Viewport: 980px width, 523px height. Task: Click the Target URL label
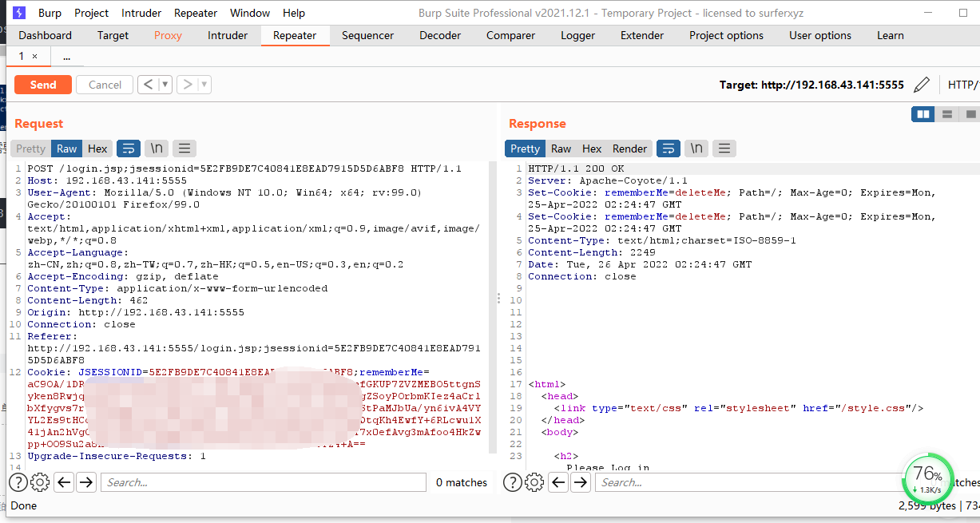tap(811, 85)
